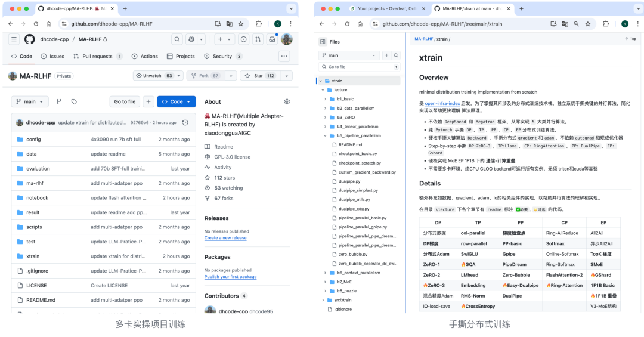Image resolution: width=644 pixels, height=337 pixels.
Task: Open open-infra-index link in README
Action: [442, 104]
